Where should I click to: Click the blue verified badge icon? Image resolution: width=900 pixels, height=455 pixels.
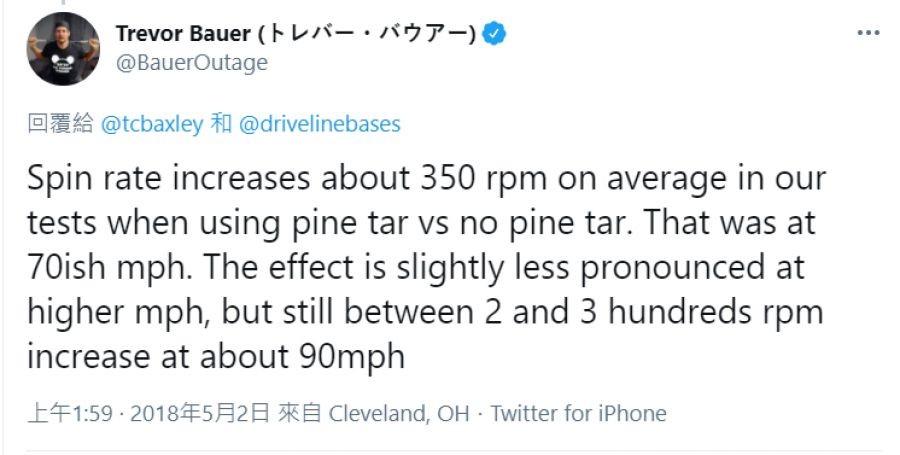click(494, 34)
